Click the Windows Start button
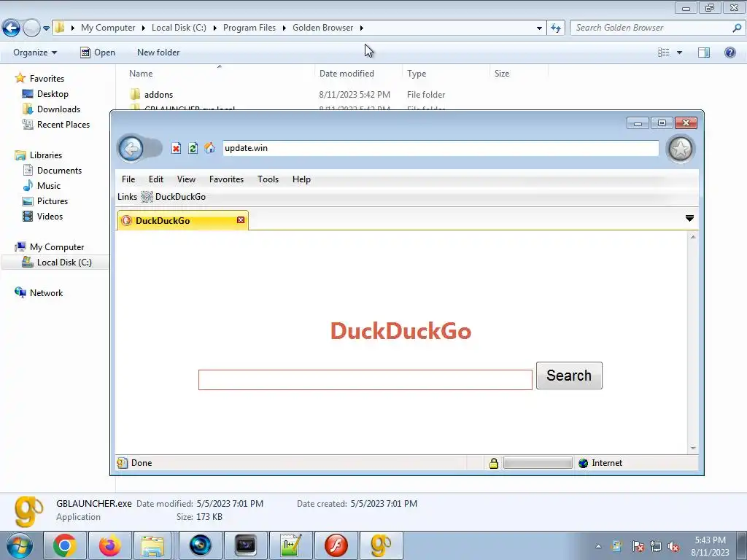 pos(19,545)
